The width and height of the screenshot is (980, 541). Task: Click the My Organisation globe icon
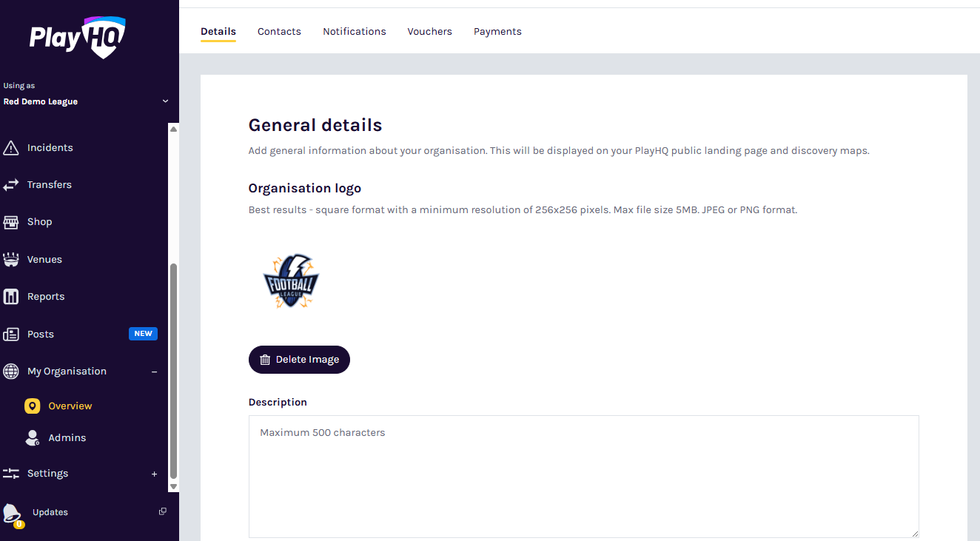11,372
